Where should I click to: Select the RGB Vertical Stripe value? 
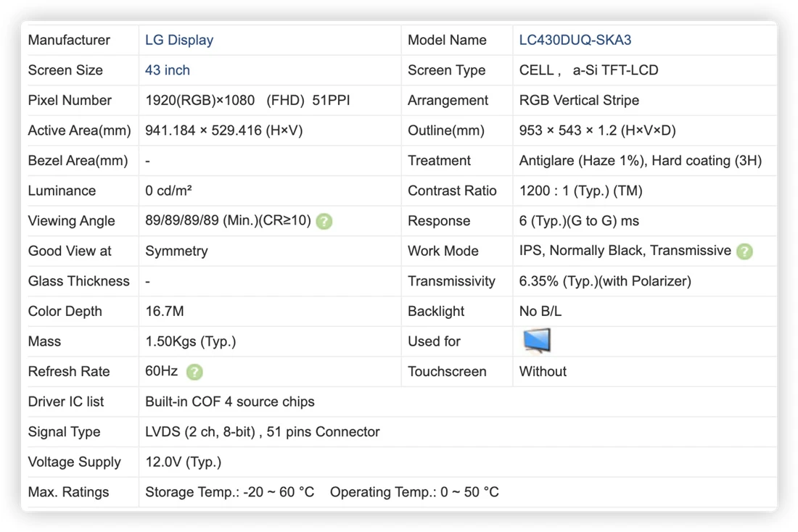[x=579, y=100]
